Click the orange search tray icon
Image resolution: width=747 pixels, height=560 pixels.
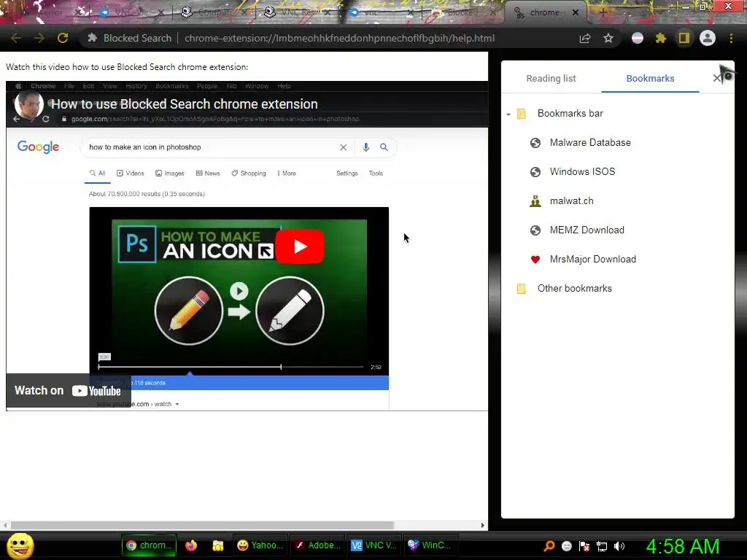(549, 545)
